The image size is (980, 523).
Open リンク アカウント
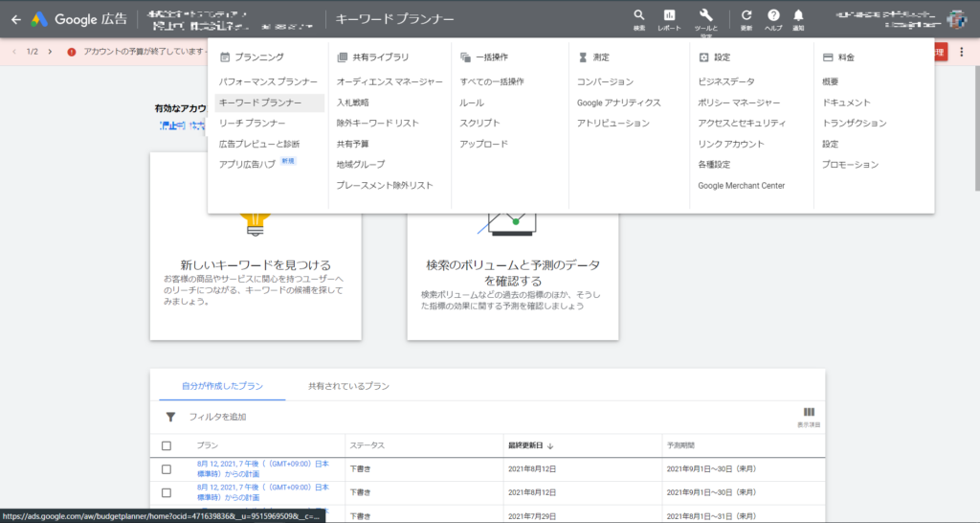[731, 144]
